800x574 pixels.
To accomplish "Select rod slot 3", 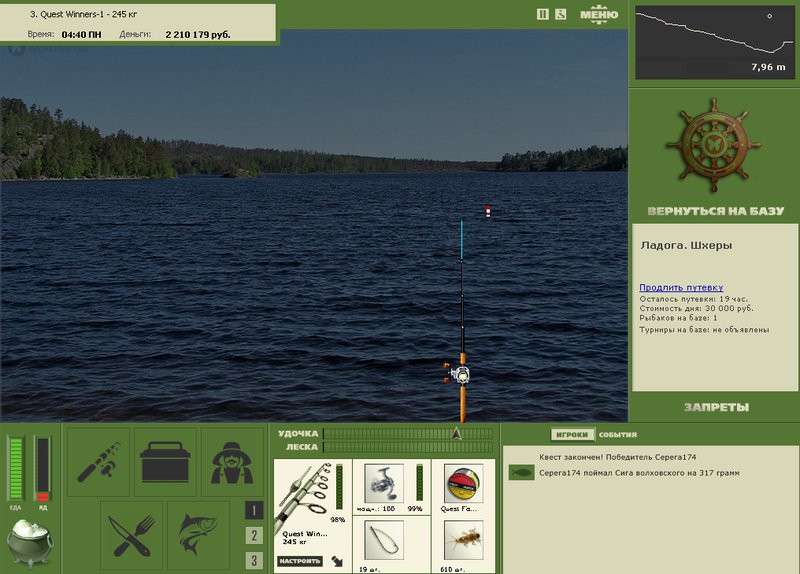I will [x=254, y=561].
